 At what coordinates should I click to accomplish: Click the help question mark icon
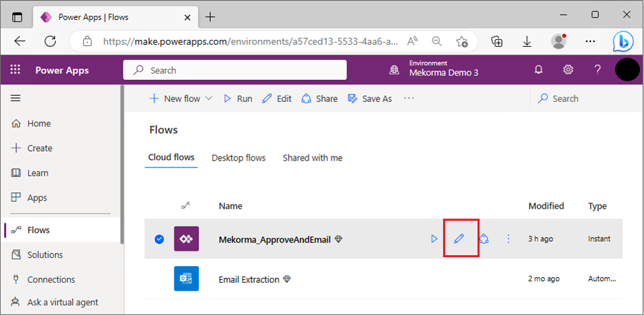tap(598, 70)
